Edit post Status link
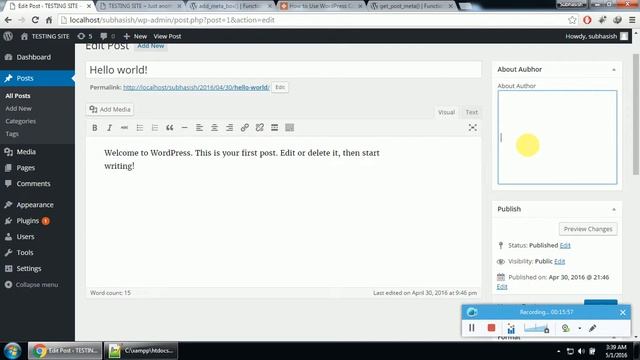This screenshot has width=640, height=360. point(565,245)
